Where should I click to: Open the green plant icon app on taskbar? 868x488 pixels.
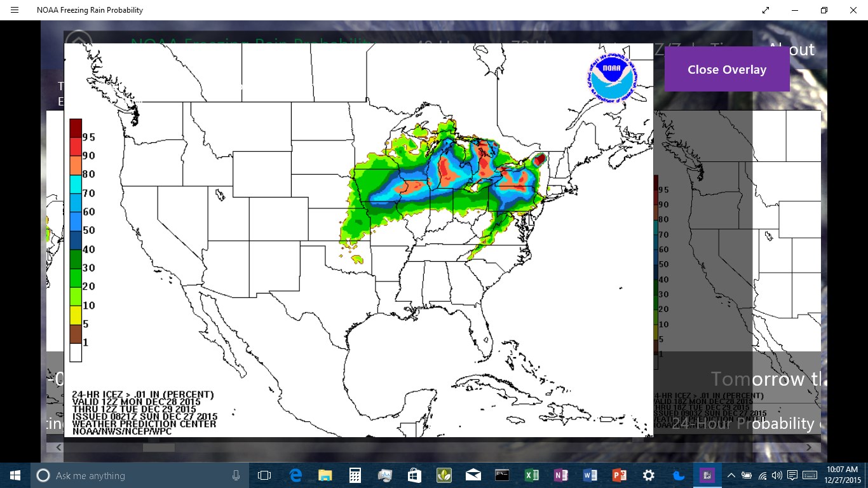444,475
